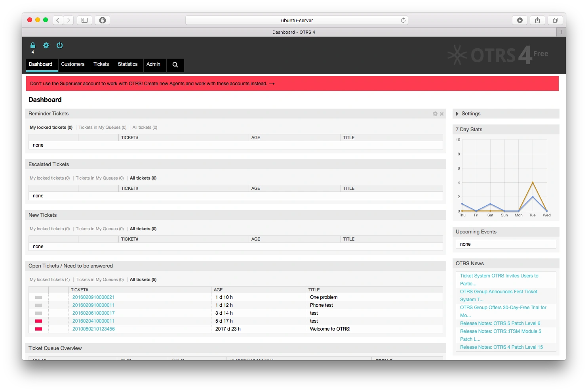Click the Safari share icon

point(537,20)
